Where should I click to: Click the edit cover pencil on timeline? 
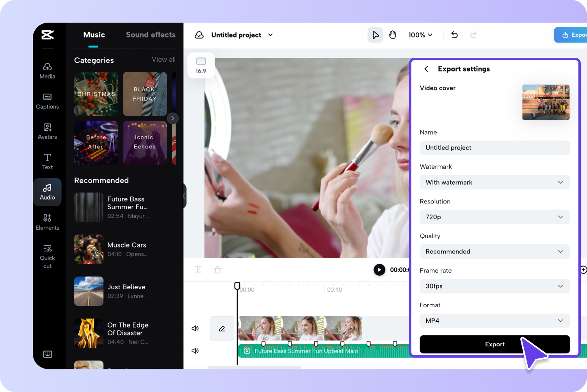[x=222, y=328]
